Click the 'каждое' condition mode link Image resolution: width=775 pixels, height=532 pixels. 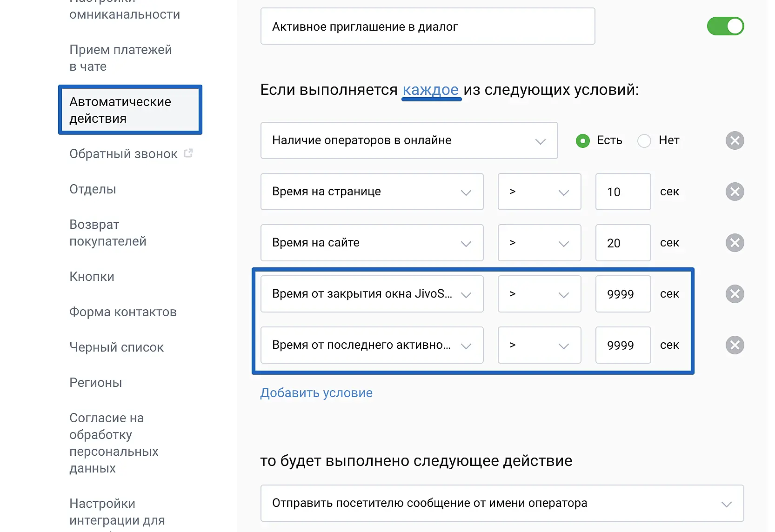click(431, 90)
